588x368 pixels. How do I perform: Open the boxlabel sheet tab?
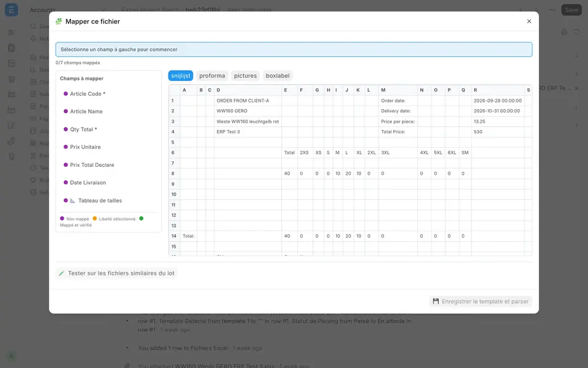pyautogui.click(x=277, y=75)
